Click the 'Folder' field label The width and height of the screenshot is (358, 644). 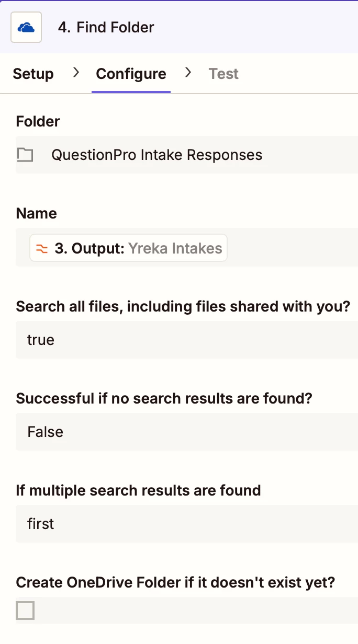point(38,121)
